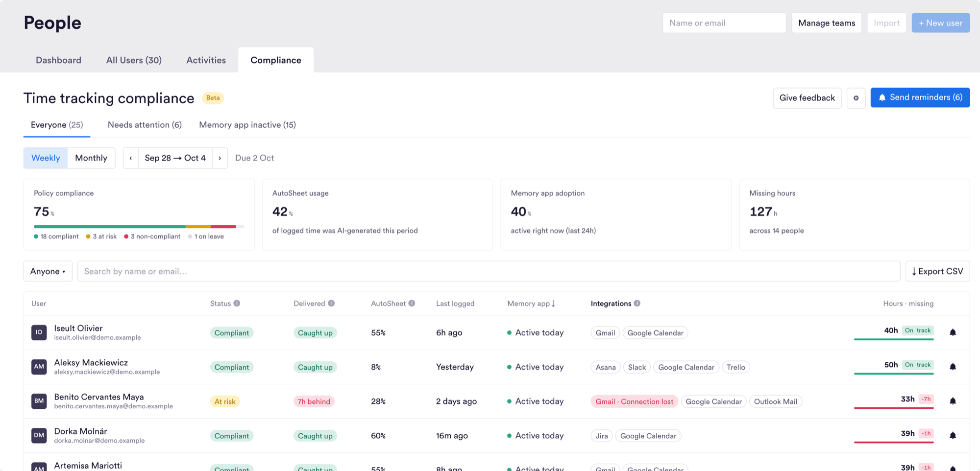The width and height of the screenshot is (980, 471).
Task: Show Status column info icon
Action: 237,304
